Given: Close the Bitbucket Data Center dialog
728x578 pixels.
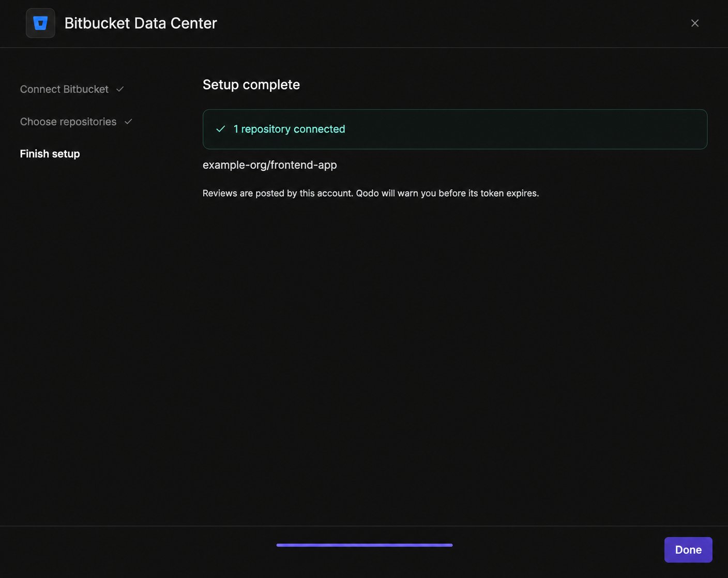Looking at the screenshot, I should 695,23.
